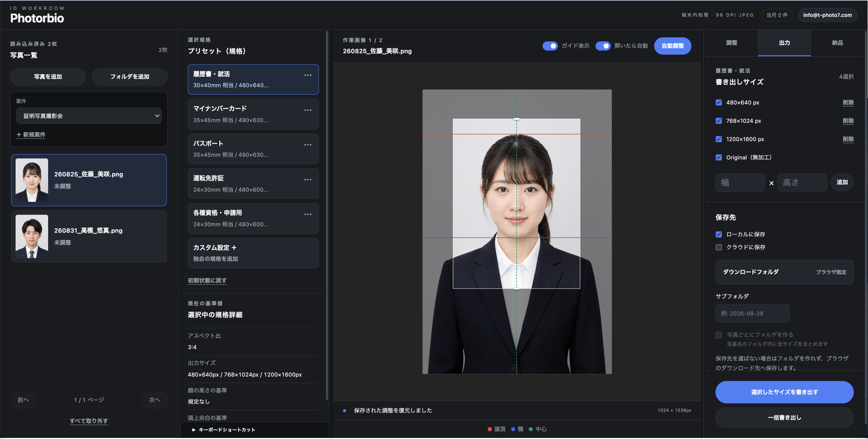868x439 pixels.
Task: Click the 次へ page button
Action: click(x=155, y=400)
